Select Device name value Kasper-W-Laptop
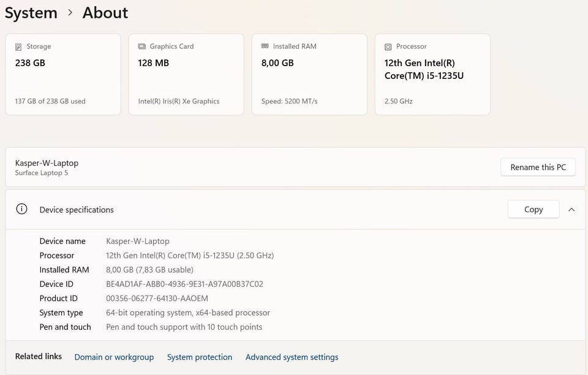Screen dimensions: 588x375 coord(138,241)
